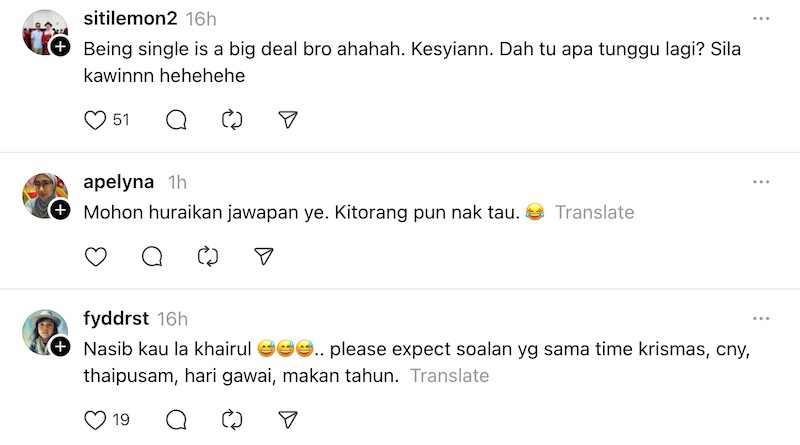This screenshot has width=800, height=445.
Task: Open sitilemon2's profile from username
Action: tap(130, 19)
